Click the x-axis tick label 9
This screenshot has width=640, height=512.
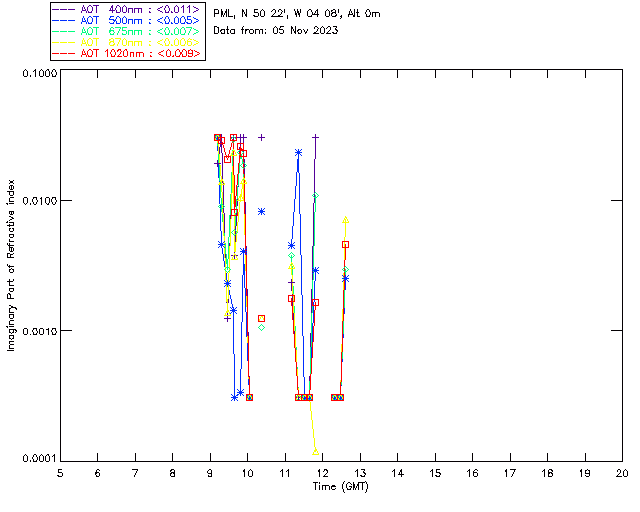(x=210, y=473)
